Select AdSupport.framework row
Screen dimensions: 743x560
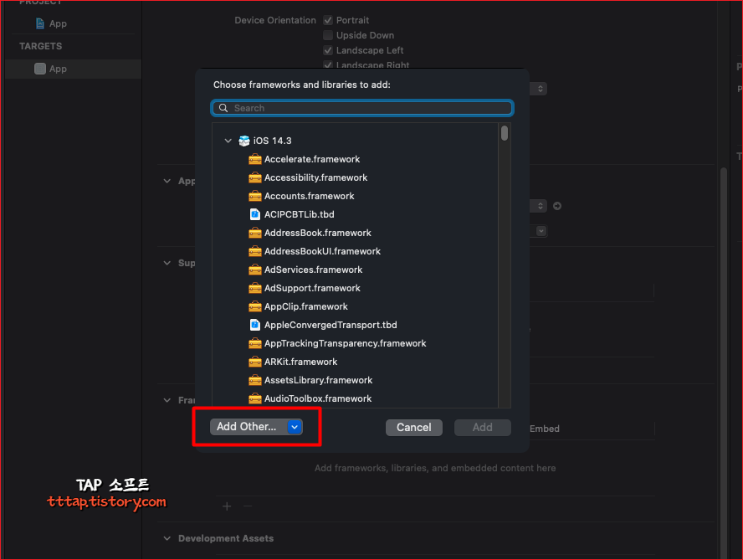pyautogui.click(x=356, y=288)
